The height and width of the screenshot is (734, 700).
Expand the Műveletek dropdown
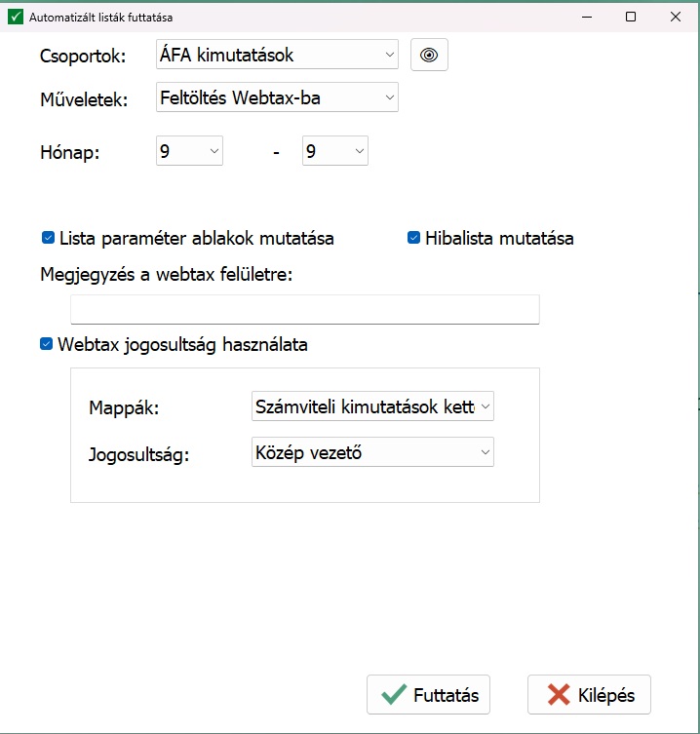pyautogui.click(x=277, y=97)
